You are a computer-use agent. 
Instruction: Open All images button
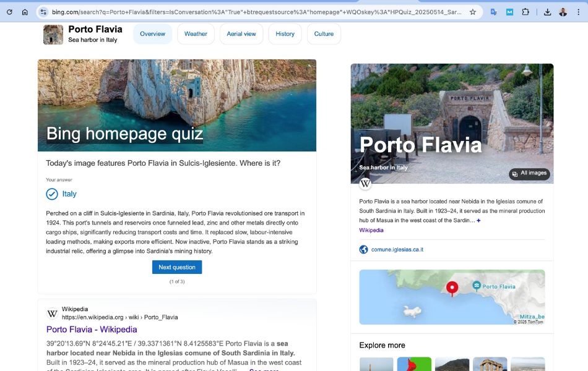529,173
